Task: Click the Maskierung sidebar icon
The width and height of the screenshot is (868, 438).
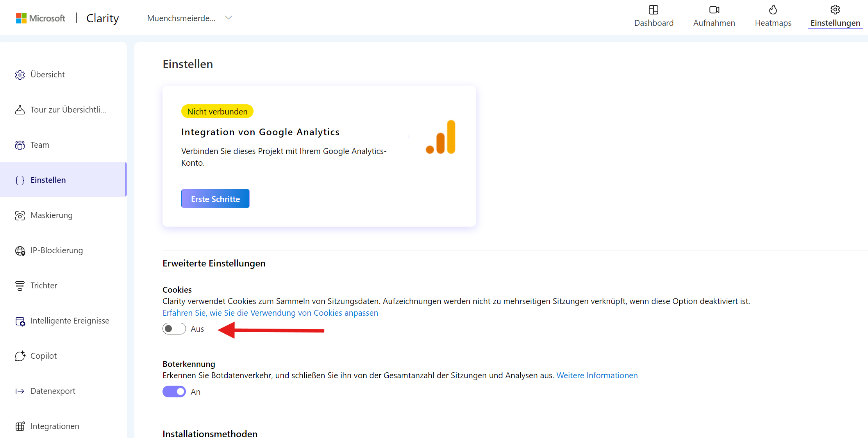Action: 20,215
